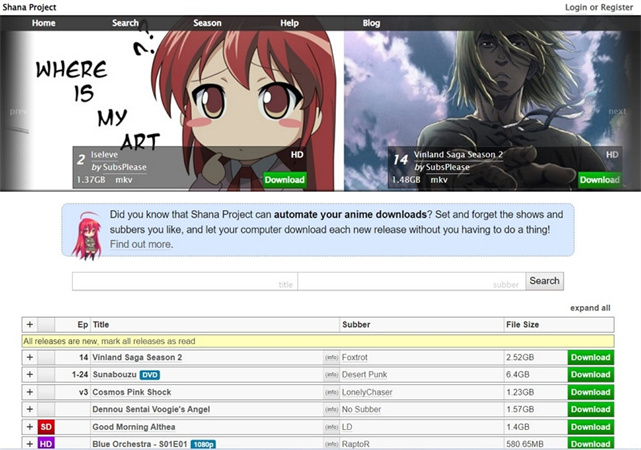
Task: Open the Help menu item
Action: click(x=289, y=23)
